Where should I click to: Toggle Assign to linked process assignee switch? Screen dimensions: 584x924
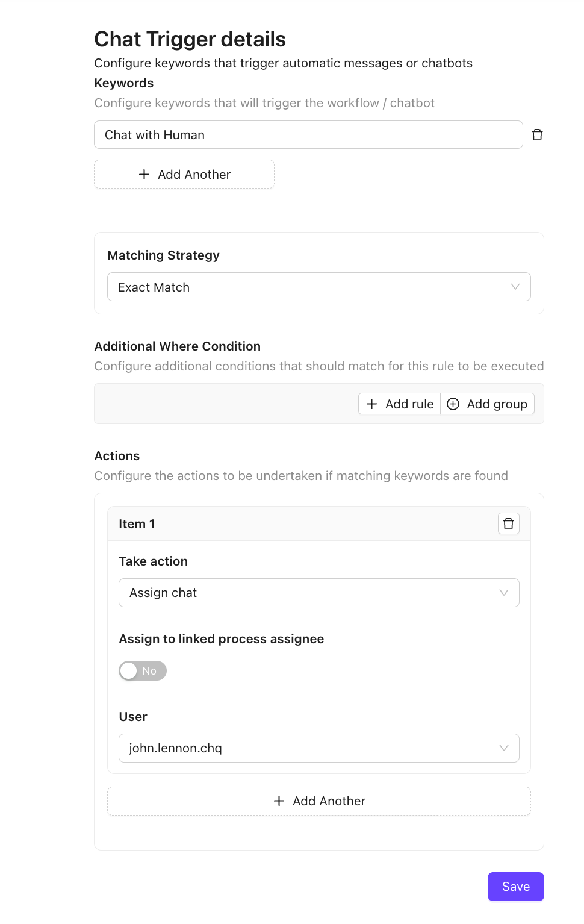pyautogui.click(x=143, y=671)
